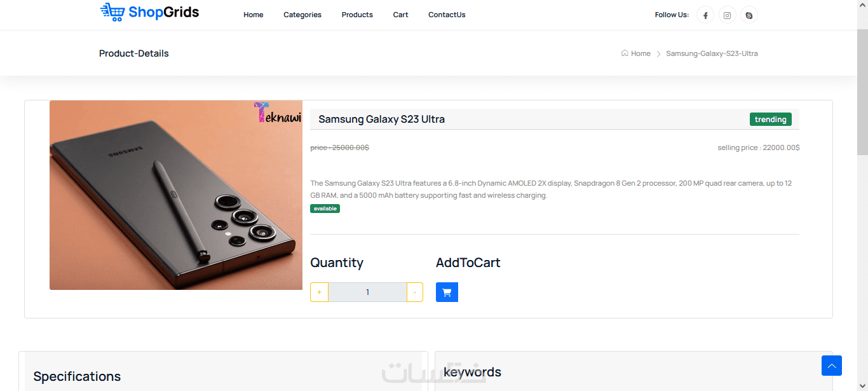The height and width of the screenshot is (391, 868).
Task: Click the blue scroll-to-top arrow button
Action: 831,366
